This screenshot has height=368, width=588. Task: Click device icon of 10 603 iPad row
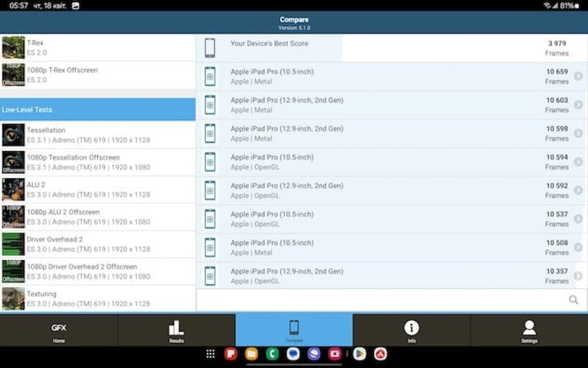point(210,105)
